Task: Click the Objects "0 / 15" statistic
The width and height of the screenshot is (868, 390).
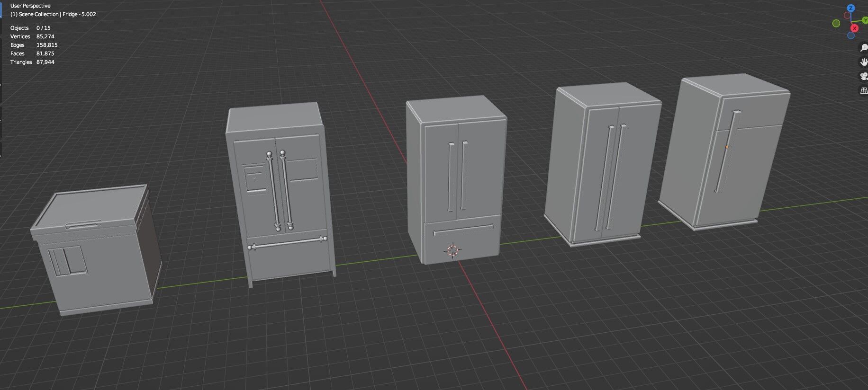Action: (x=44, y=28)
